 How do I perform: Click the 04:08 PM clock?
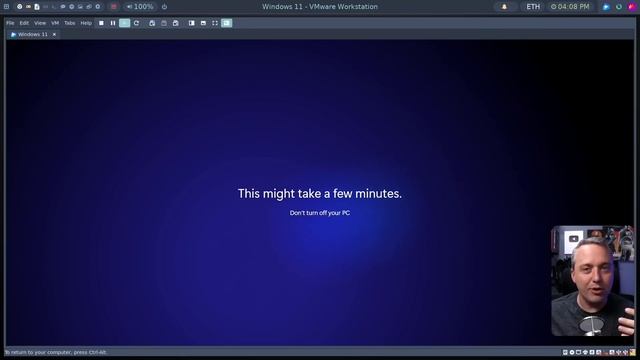[x=570, y=7]
